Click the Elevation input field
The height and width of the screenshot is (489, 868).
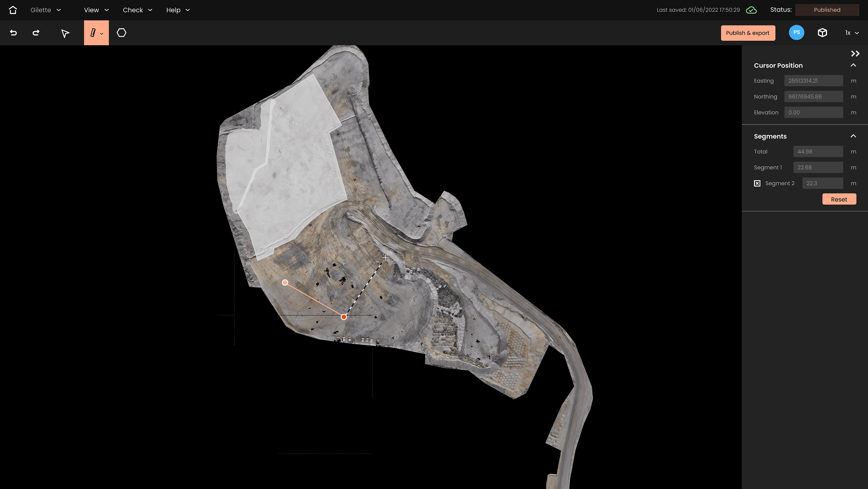(x=813, y=112)
